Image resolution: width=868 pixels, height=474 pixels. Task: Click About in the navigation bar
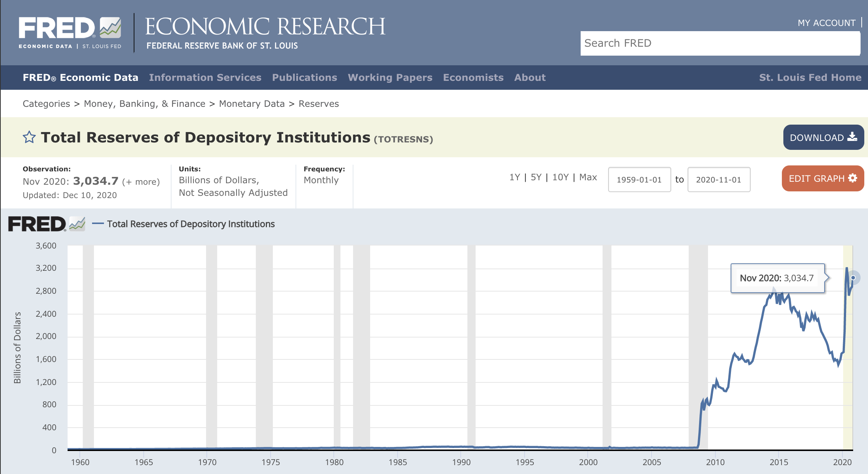click(530, 78)
